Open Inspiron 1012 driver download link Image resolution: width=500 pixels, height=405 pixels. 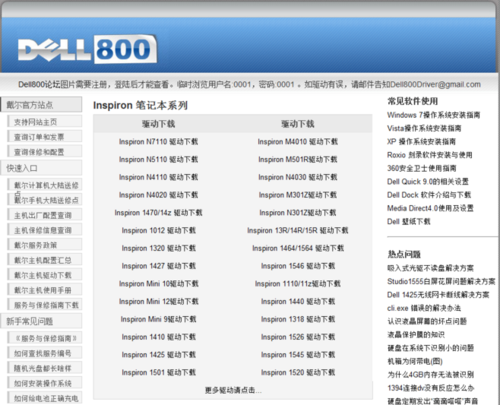159,230
